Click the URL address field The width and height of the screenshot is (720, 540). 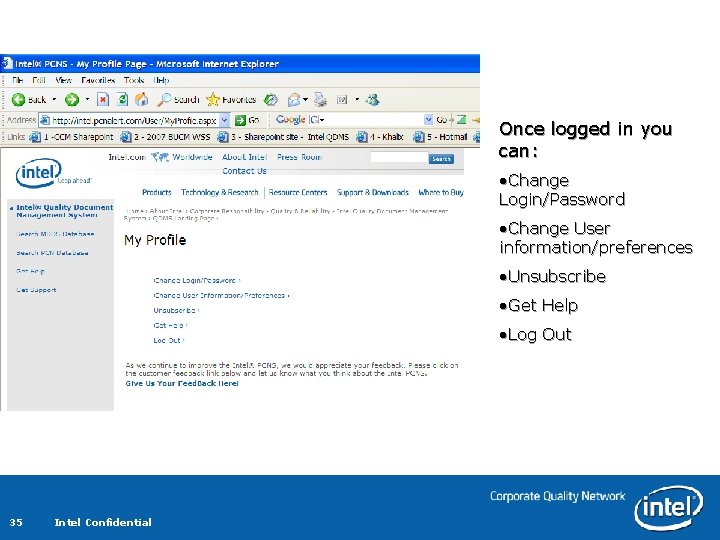tap(134, 120)
